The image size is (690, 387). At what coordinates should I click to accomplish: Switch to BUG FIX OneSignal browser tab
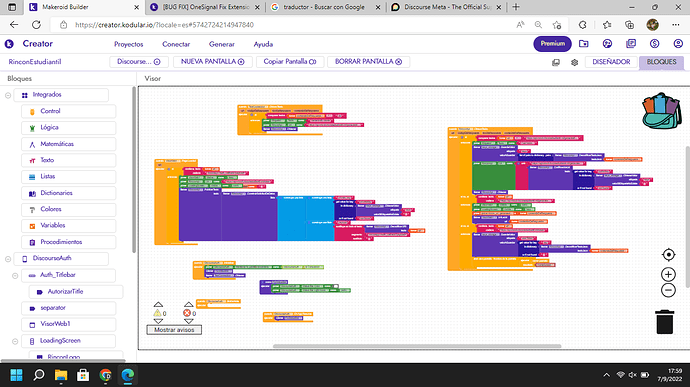click(206, 7)
